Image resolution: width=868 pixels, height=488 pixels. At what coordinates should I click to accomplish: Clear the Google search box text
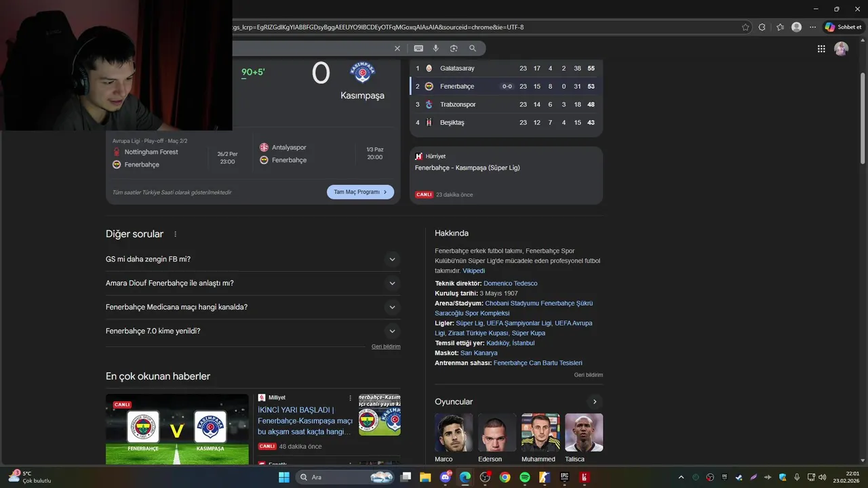click(x=397, y=48)
